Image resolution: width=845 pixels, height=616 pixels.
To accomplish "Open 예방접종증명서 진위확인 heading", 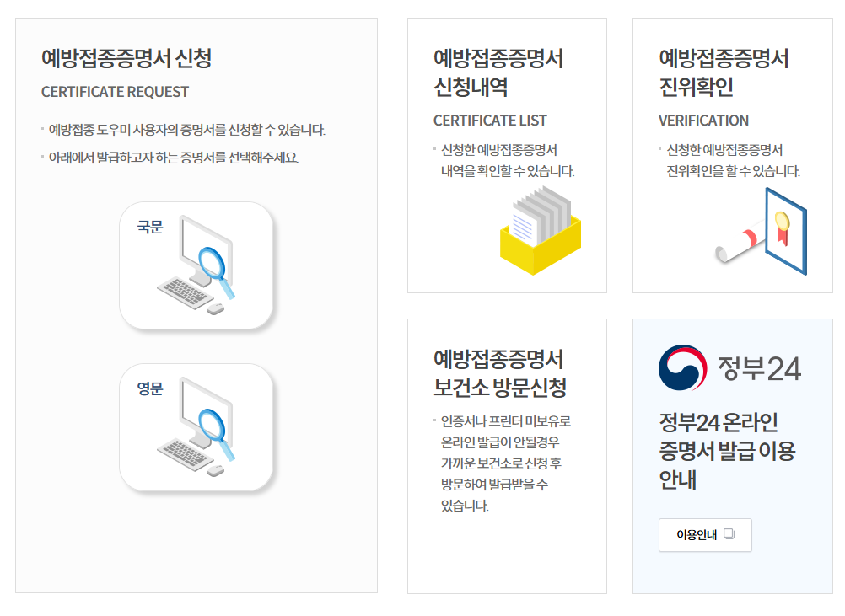I will click(724, 72).
